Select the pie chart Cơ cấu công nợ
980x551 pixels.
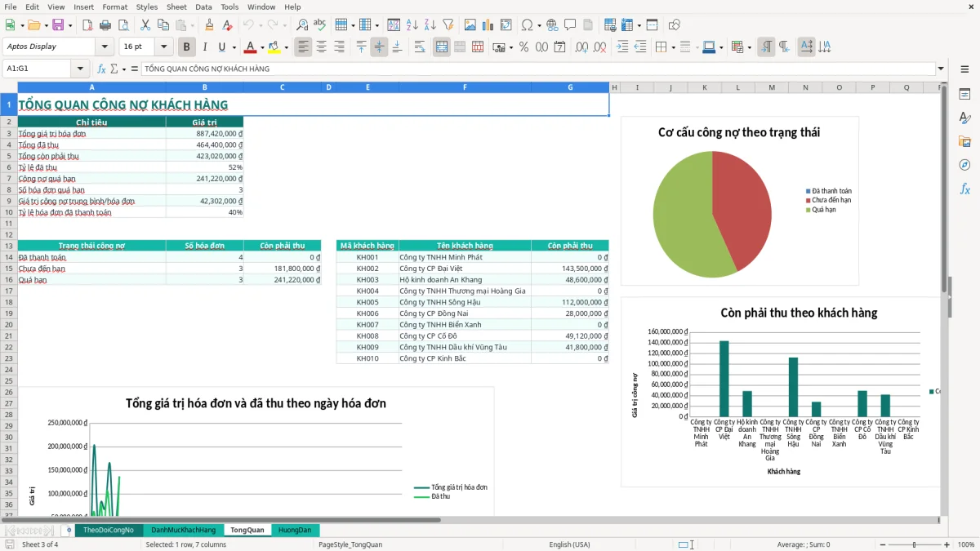(739, 201)
